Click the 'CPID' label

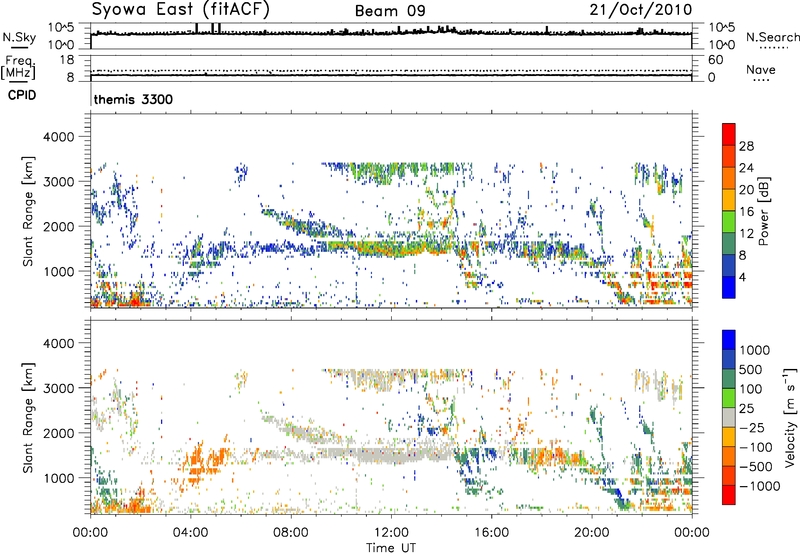pyautogui.click(x=22, y=95)
